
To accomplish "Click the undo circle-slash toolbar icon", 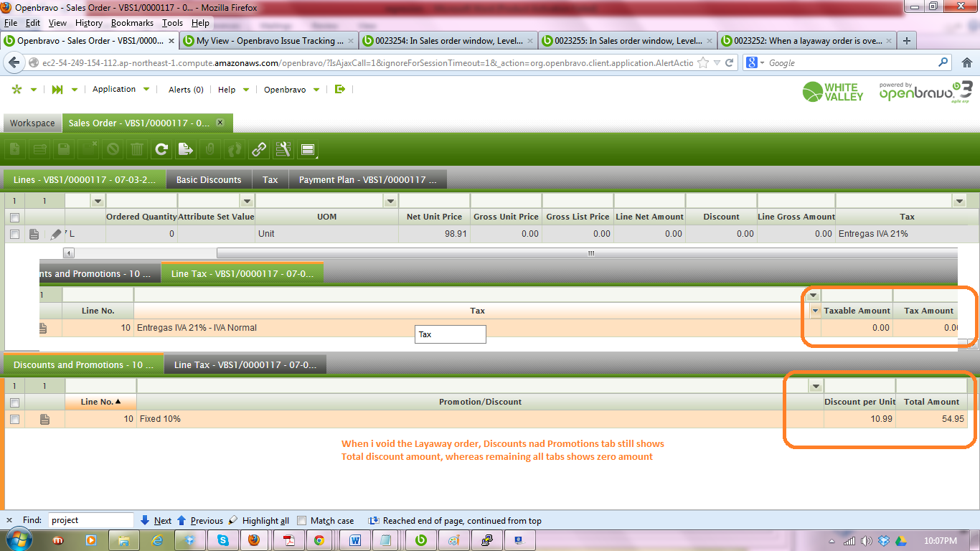I will pos(113,149).
